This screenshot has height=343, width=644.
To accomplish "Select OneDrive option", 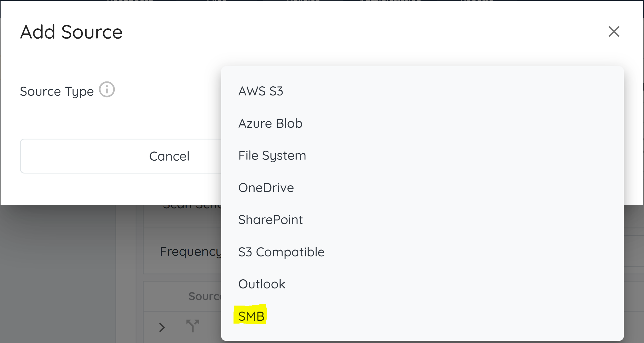I will pyautogui.click(x=266, y=188).
